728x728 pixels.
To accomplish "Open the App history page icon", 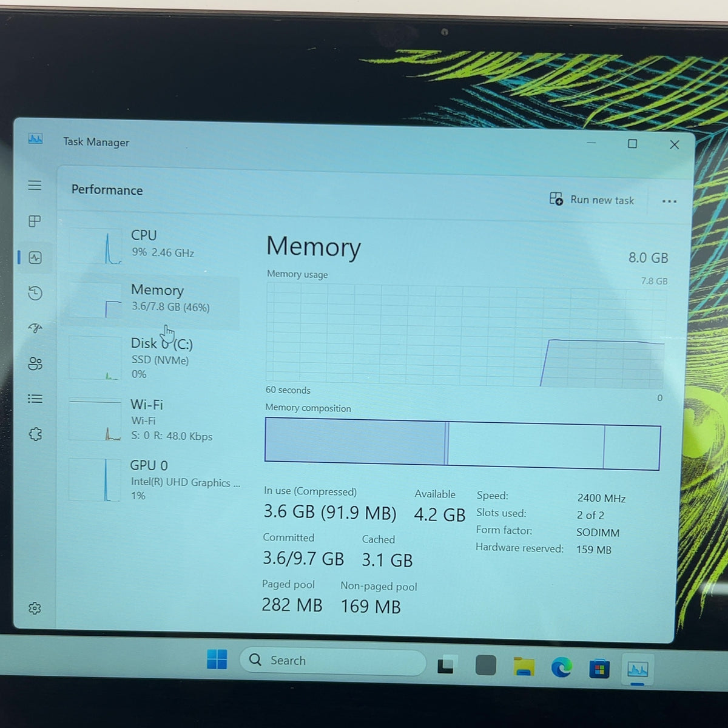I will [35, 293].
